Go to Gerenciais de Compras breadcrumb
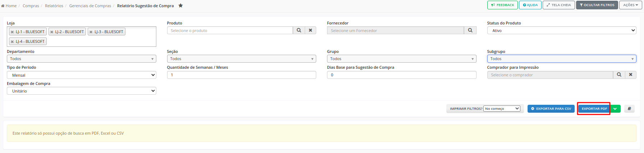644x153 pixels. pos(90,6)
